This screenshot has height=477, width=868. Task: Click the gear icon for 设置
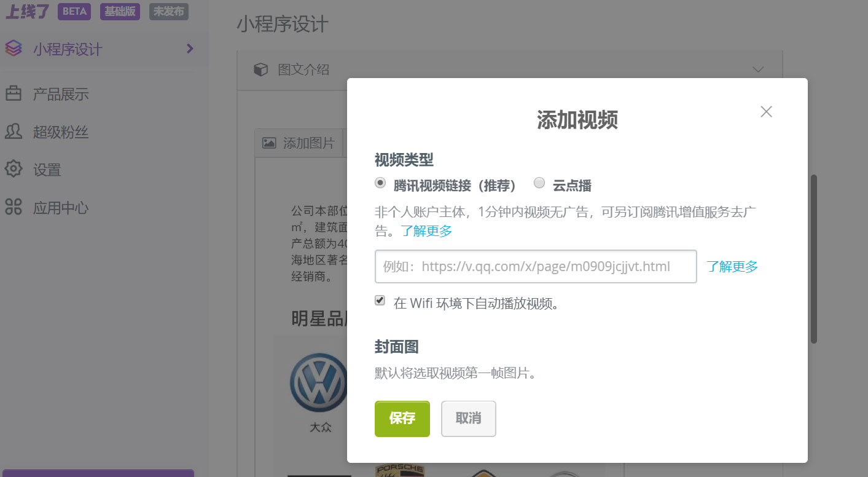click(x=14, y=169)
